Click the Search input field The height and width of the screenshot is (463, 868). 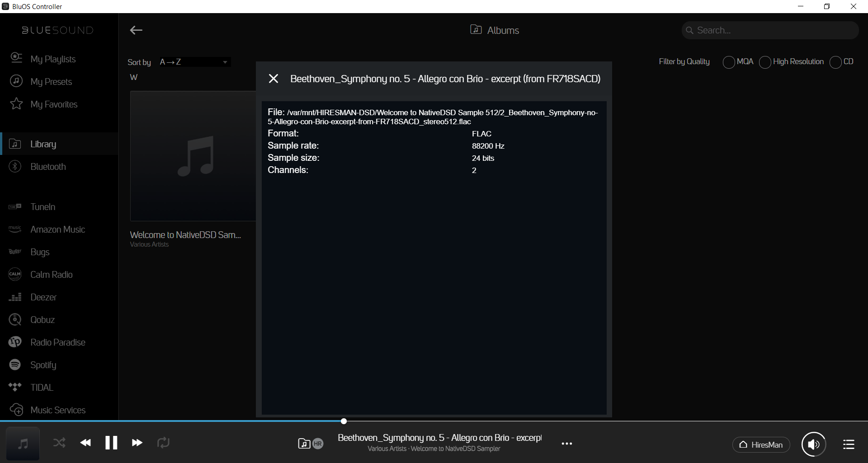tap(773, 30)
